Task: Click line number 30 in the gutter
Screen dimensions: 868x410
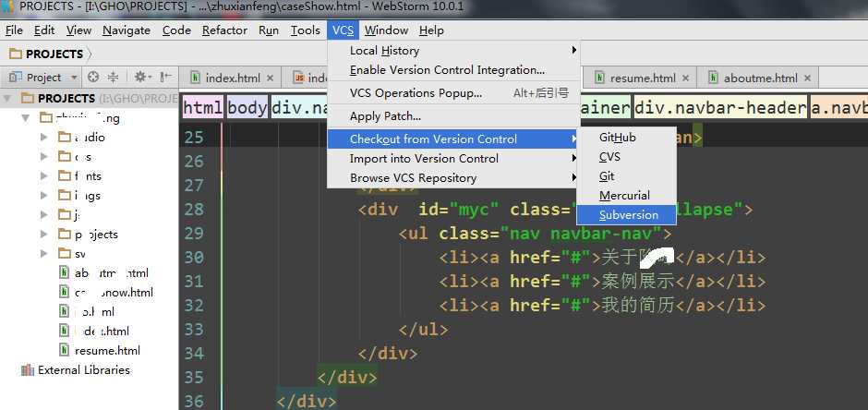Action: [194, 258]
